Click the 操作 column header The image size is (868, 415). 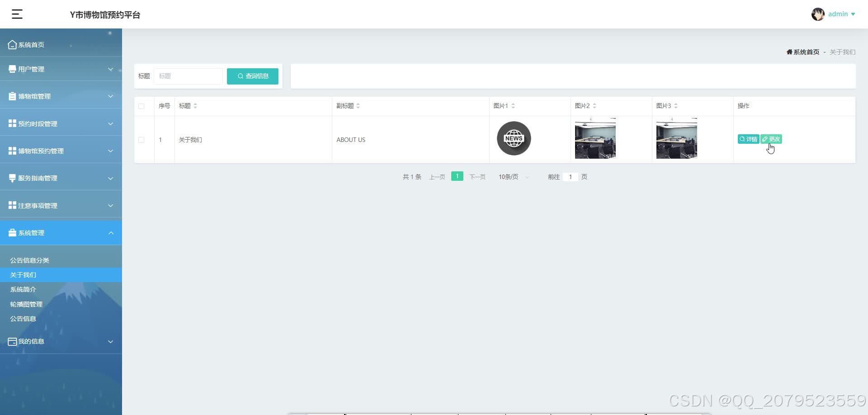pos(743,106)
